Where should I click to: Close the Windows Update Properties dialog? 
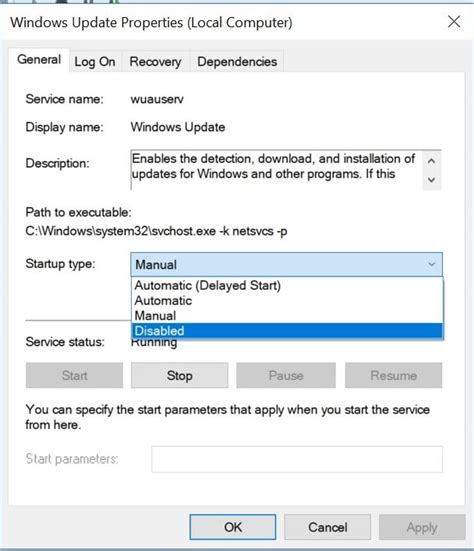pos(454,22)
